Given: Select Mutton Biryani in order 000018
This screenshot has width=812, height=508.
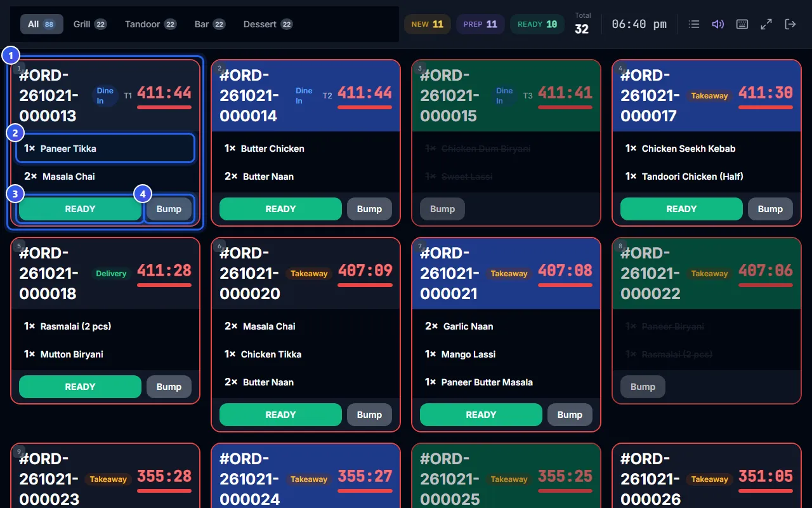Looking at the screenshot, I should 105,354.
